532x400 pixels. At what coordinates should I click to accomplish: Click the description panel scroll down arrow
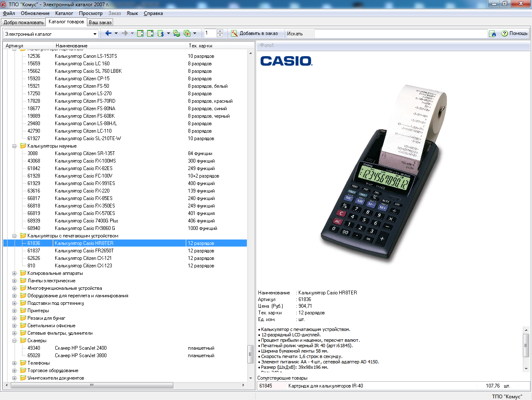pyautogui.click(x=526, y=369)
